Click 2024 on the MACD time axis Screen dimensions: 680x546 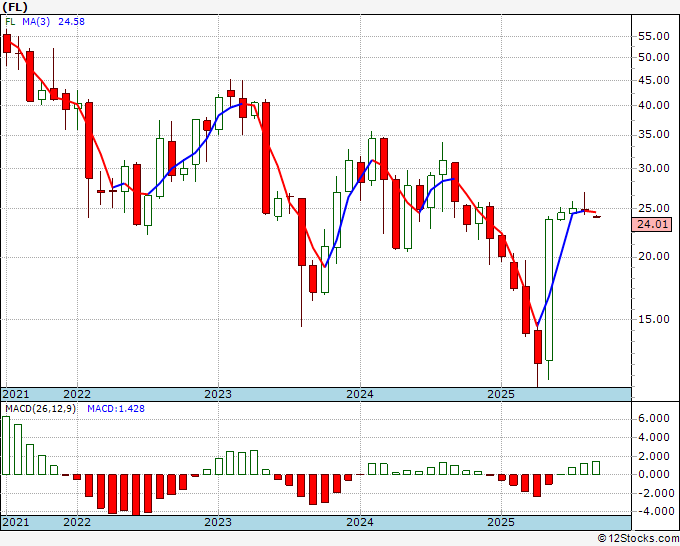click(360, 522)
